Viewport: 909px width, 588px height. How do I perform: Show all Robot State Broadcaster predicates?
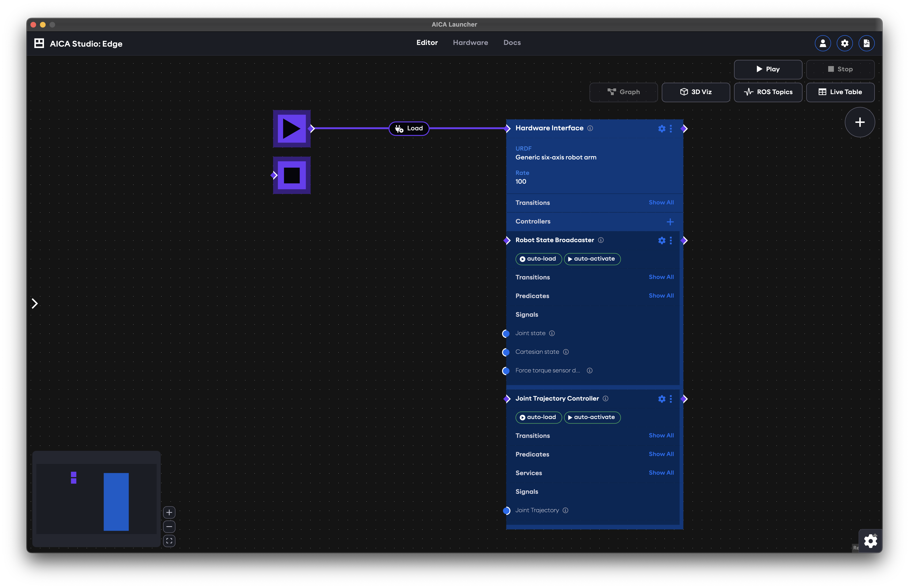click(x=661, y=295)
